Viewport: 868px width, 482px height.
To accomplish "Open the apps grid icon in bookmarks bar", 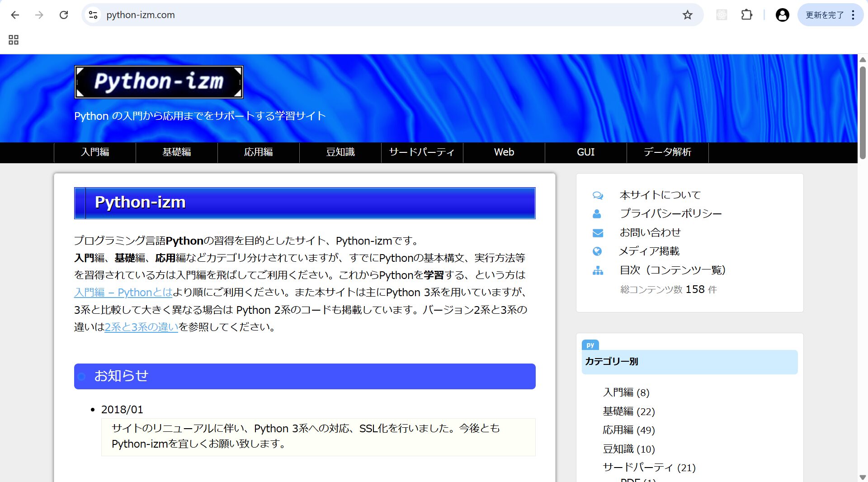I will [14, 40].
